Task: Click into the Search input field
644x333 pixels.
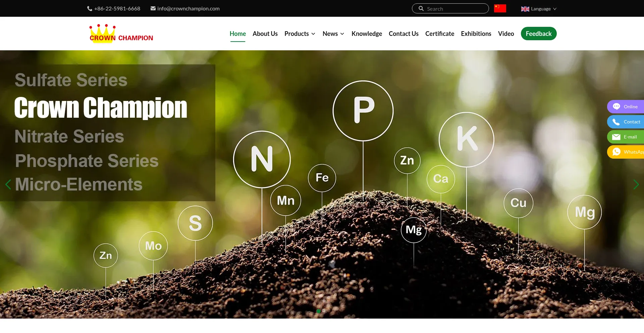Action: 454,9
